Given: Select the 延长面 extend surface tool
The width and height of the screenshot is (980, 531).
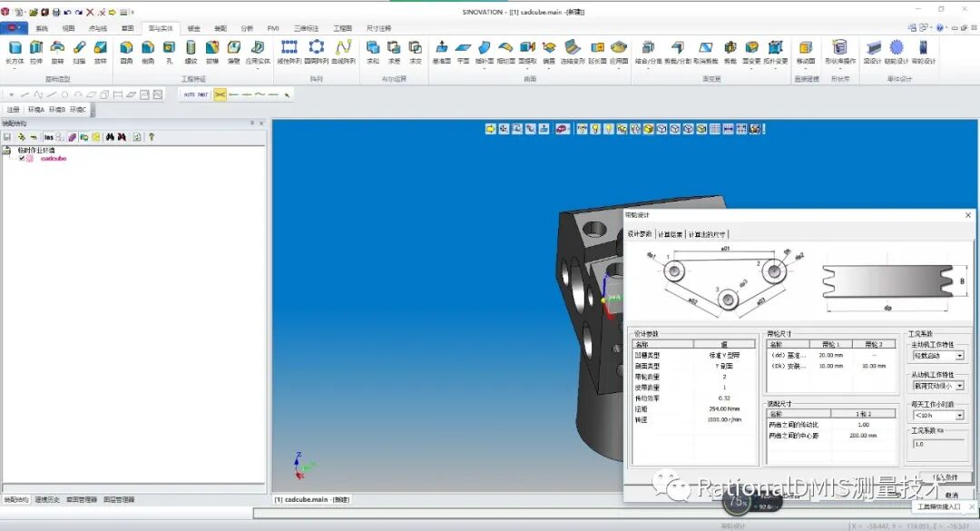Looking at the screenshot, I should tap(597, 52).
